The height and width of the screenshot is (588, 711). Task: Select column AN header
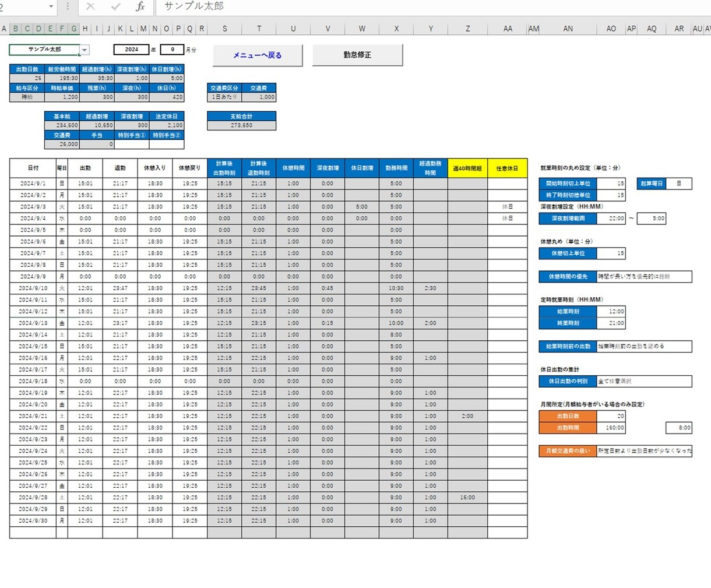(568, 29)
